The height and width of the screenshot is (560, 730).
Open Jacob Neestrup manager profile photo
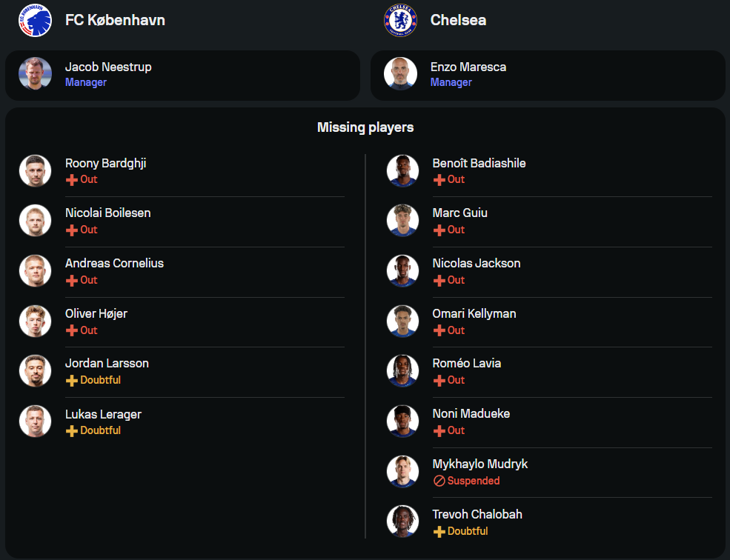pyautogui.click(x=35, y=74)
